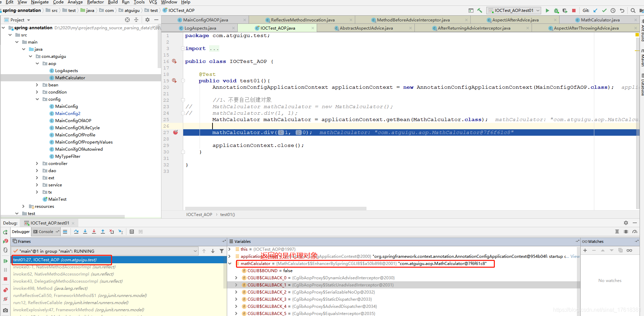Collapse the config folder

[x=37, y=99]
